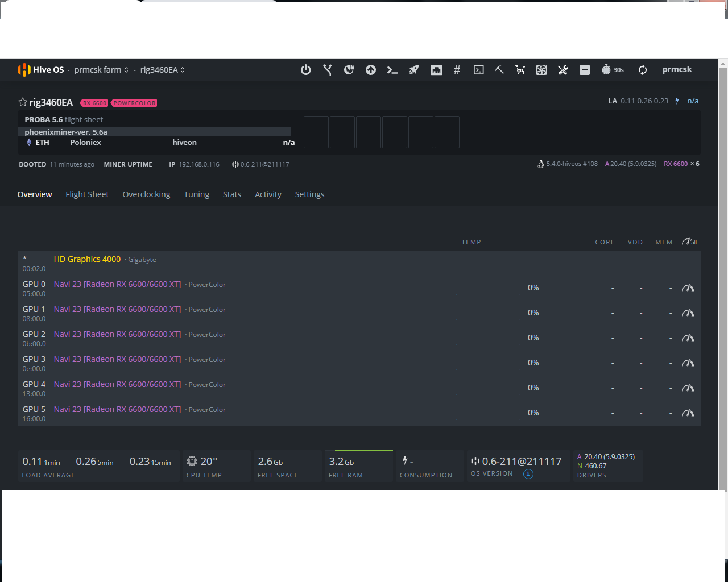Click the fan control icon
This screenshot has width=728, height=582.
tap(541, 70)
